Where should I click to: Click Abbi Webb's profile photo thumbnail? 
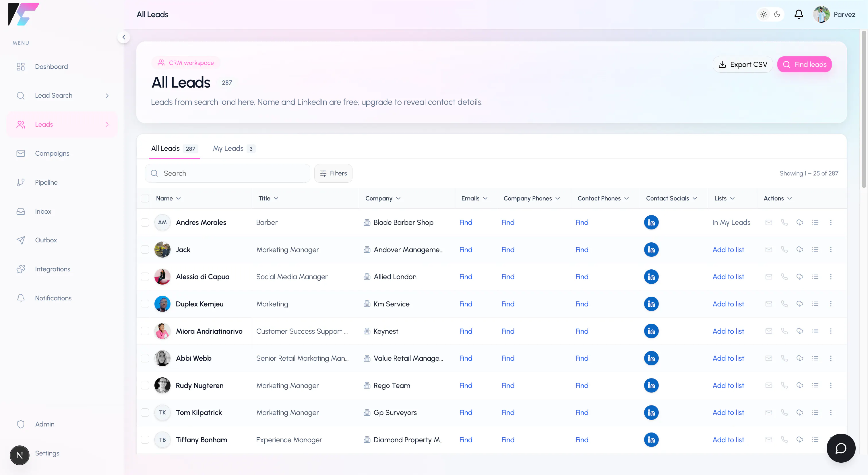point(162,358)
